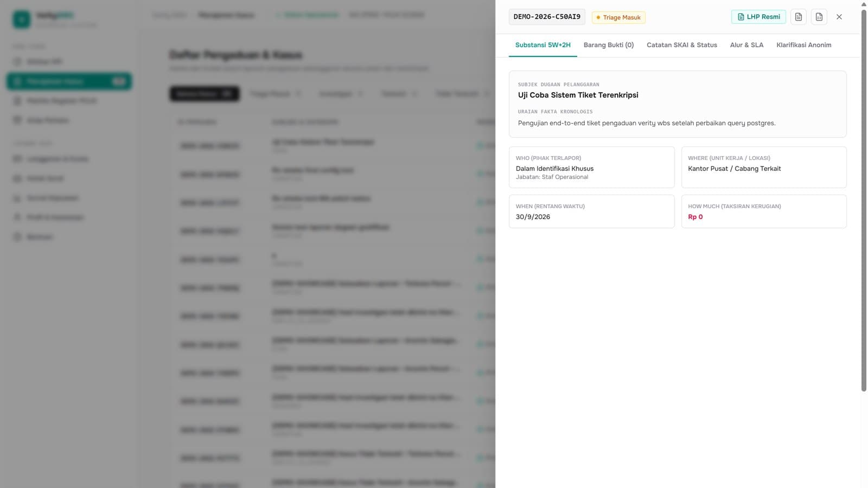
Task: Click the Kantor Pusat / Cabang Terkait value
Action: click(735, 169)
